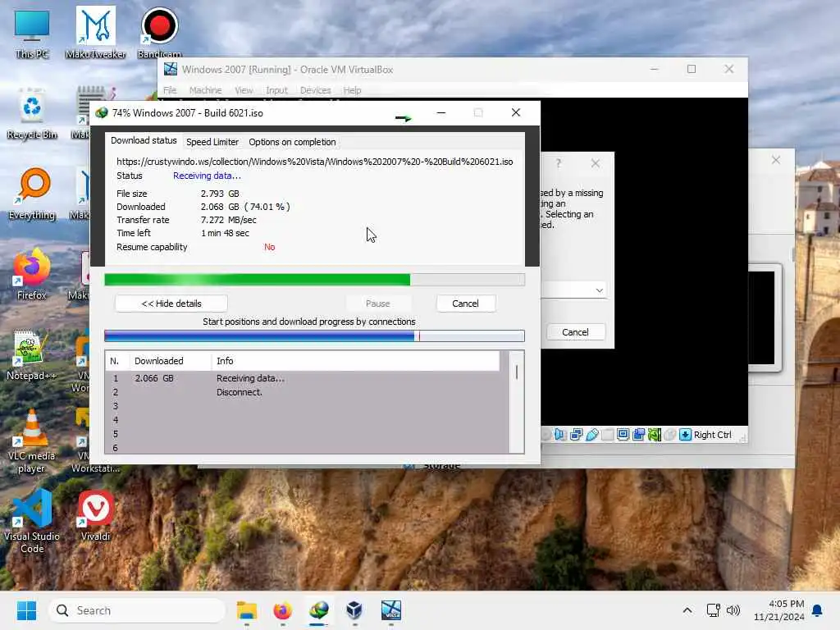Image resolution: width=840 pixels, height=630 pixels.
Task: Click the N. column header
Action: tap(116, 361)
